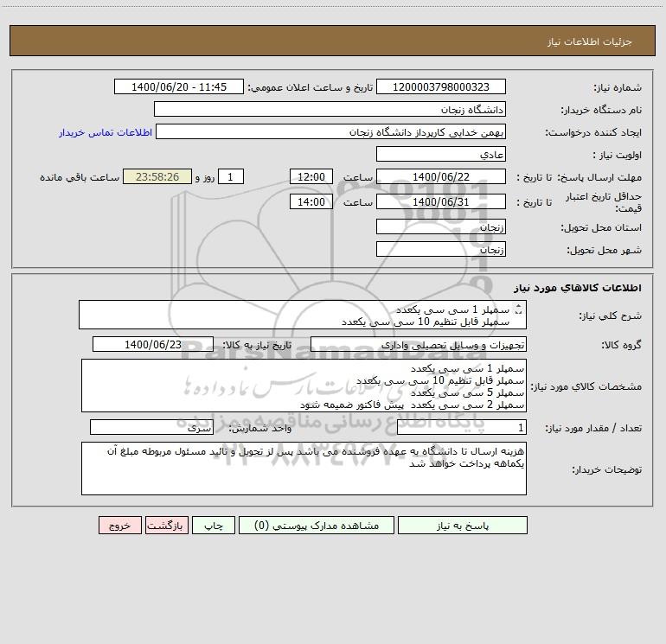Click the general description text area
The height and width of the screenshot is (644, 666).
pos(303,315)
